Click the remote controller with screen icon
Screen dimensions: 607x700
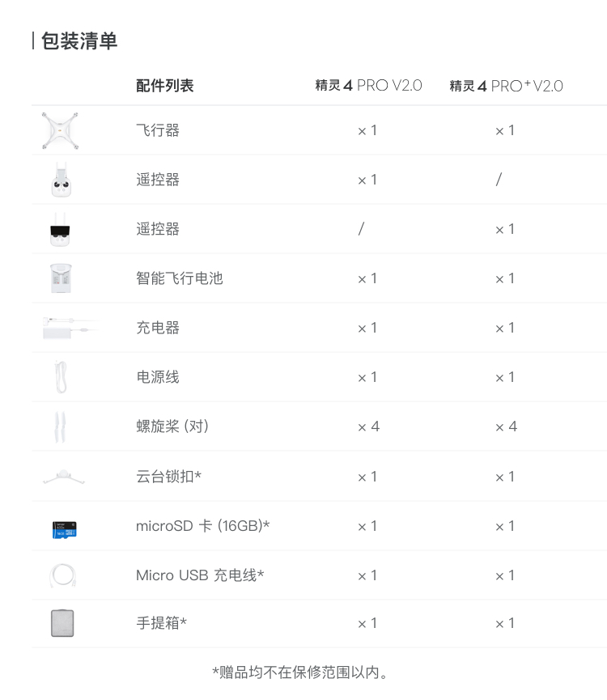[60, 230]
